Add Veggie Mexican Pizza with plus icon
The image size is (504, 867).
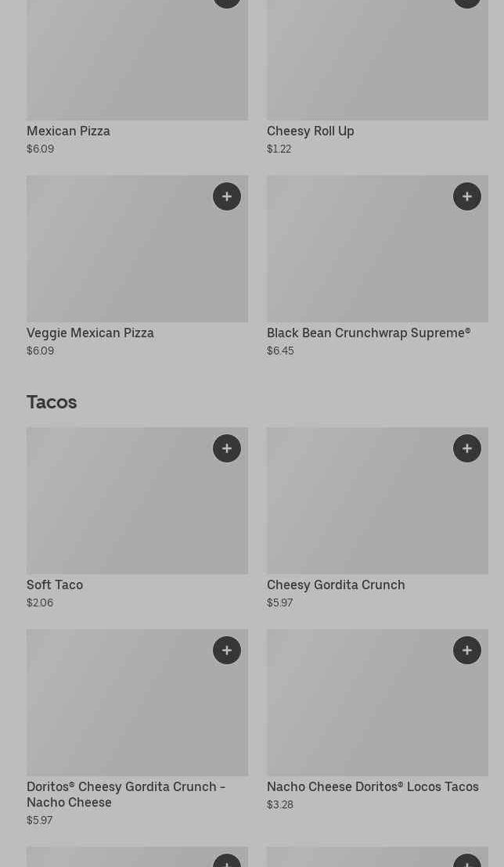coord(227,196)
